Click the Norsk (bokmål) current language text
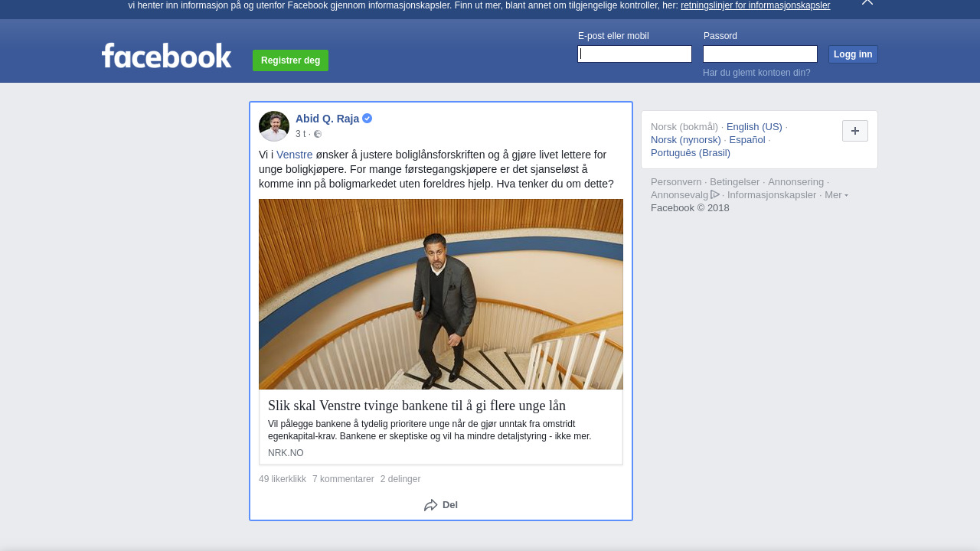The height and width of the screenshot is (551, 980). tap(684, 127)
